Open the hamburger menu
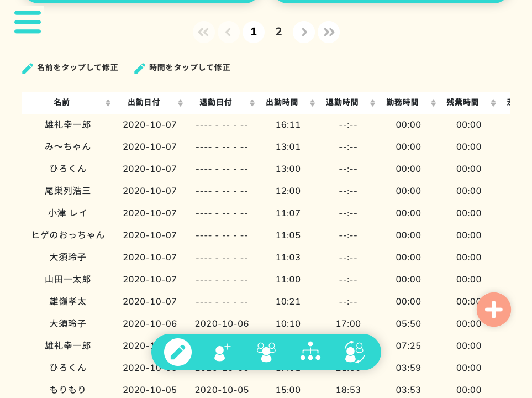The height and width of the screenshot is (398, 532). [28, 22]
